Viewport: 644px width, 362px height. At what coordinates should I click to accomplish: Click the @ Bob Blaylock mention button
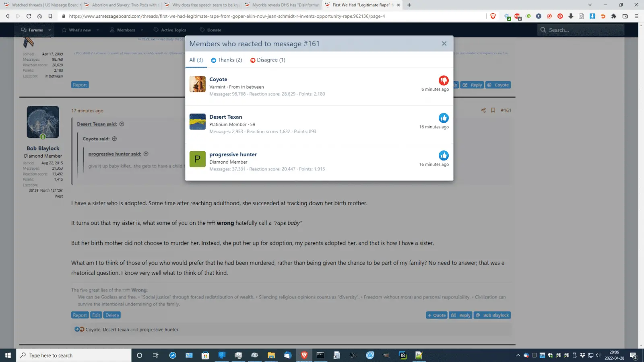click(x=492, y=315)
